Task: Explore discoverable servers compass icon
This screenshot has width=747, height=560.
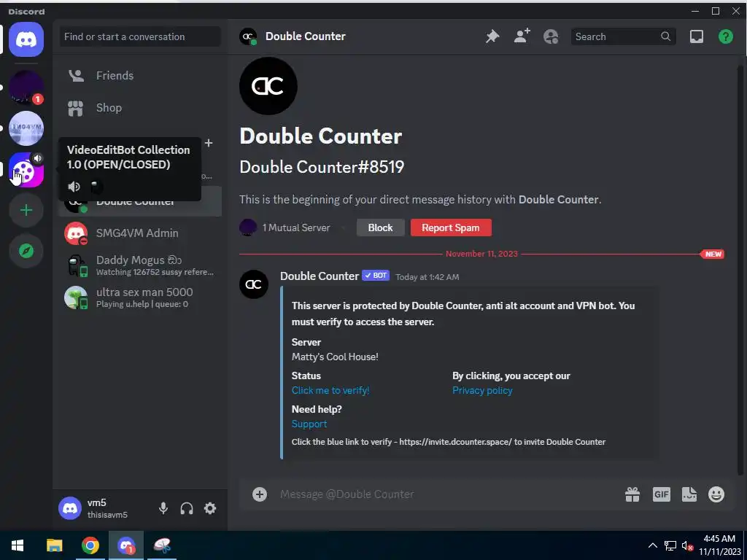Action: point(26,251)
